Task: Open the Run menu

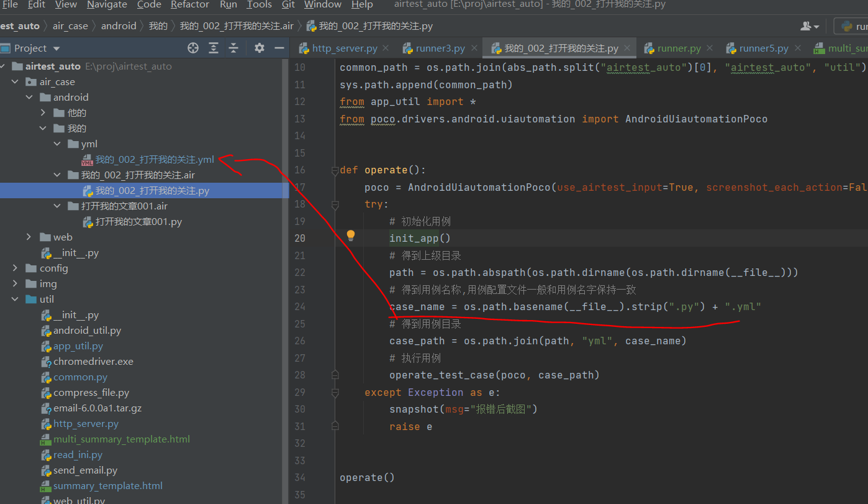Action: pos(228,5)
